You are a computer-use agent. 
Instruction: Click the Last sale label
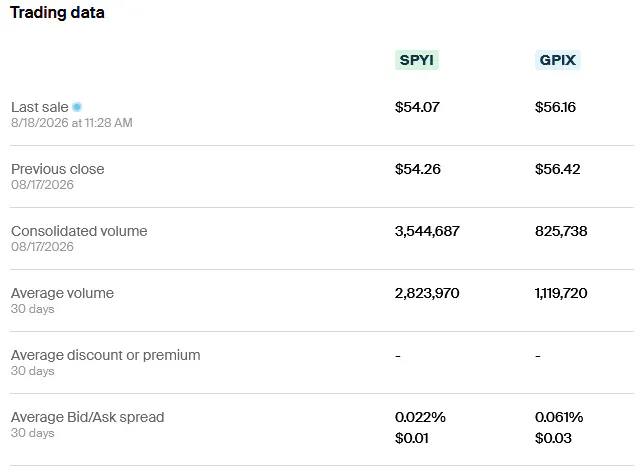40,107
